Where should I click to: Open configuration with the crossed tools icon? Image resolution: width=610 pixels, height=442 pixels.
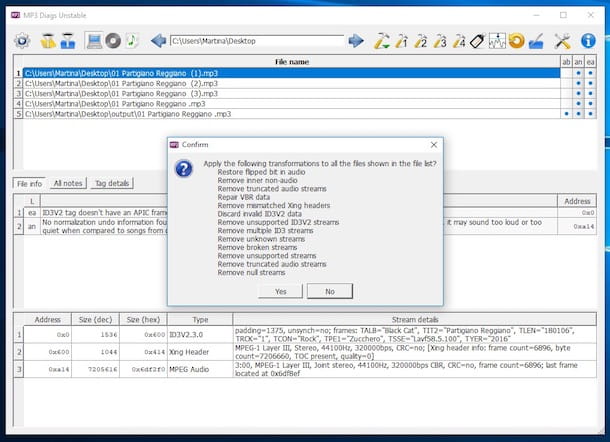click(562, 41)
